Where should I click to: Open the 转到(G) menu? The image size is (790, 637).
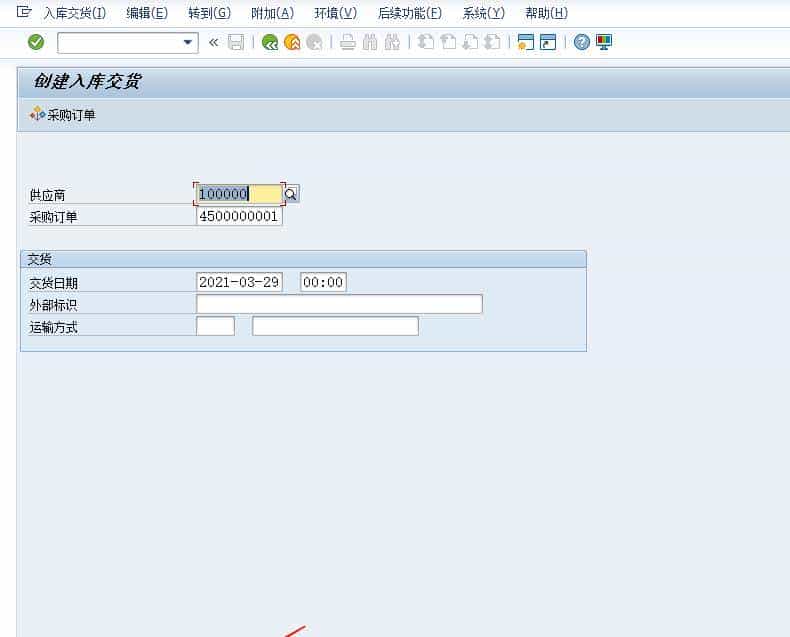point(210,13)
